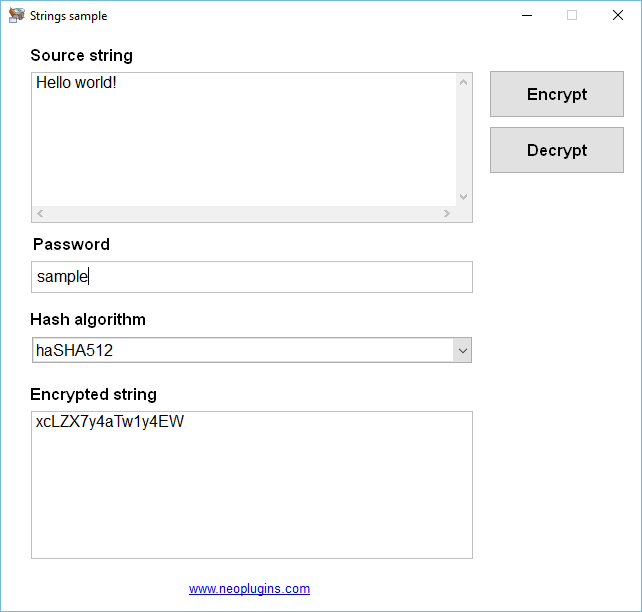Focus the Password field containing sample

[x=252, y=277]
